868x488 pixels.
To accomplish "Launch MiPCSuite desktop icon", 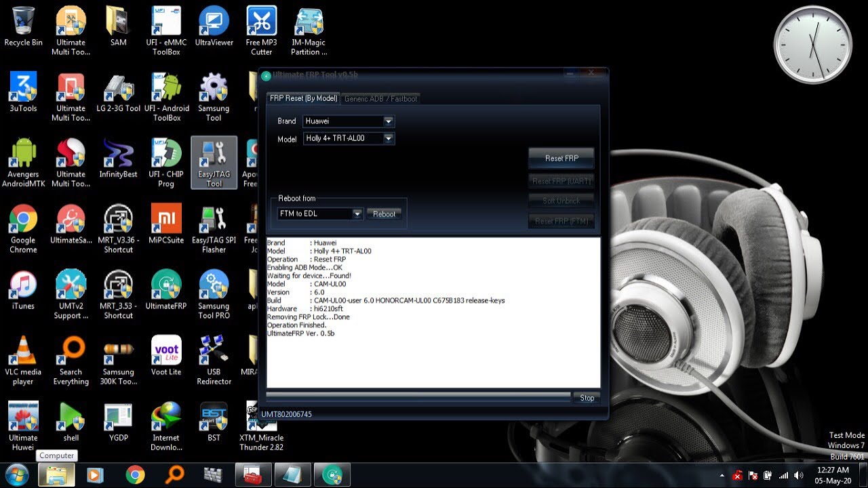I will (x=166, y=224).
